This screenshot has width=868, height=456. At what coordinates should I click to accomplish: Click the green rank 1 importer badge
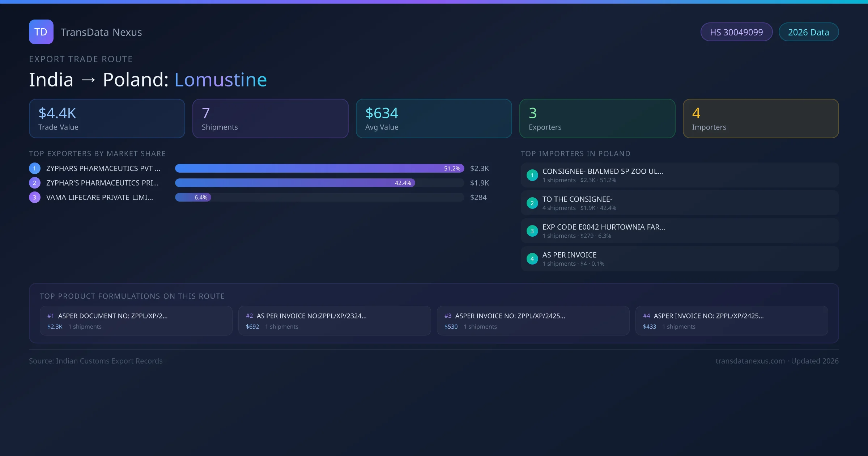click(532, 175)
